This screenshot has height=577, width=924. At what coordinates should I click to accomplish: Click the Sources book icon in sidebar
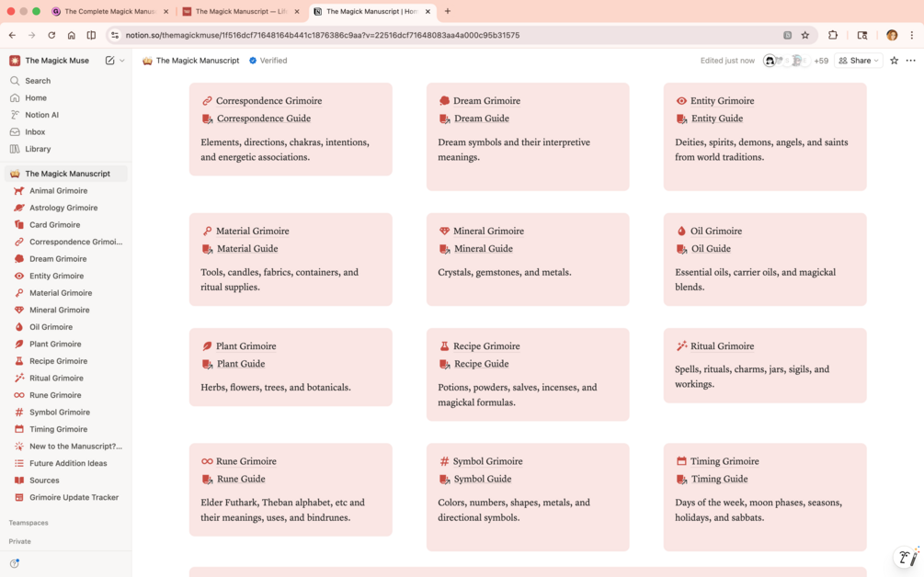[x=19, y=481]
